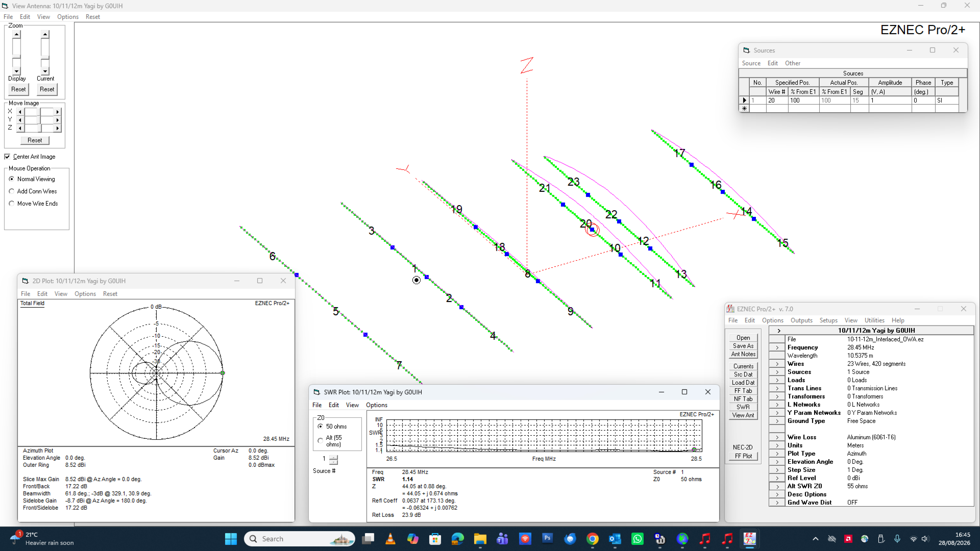Click the NF Tab button

coord(743,399)
